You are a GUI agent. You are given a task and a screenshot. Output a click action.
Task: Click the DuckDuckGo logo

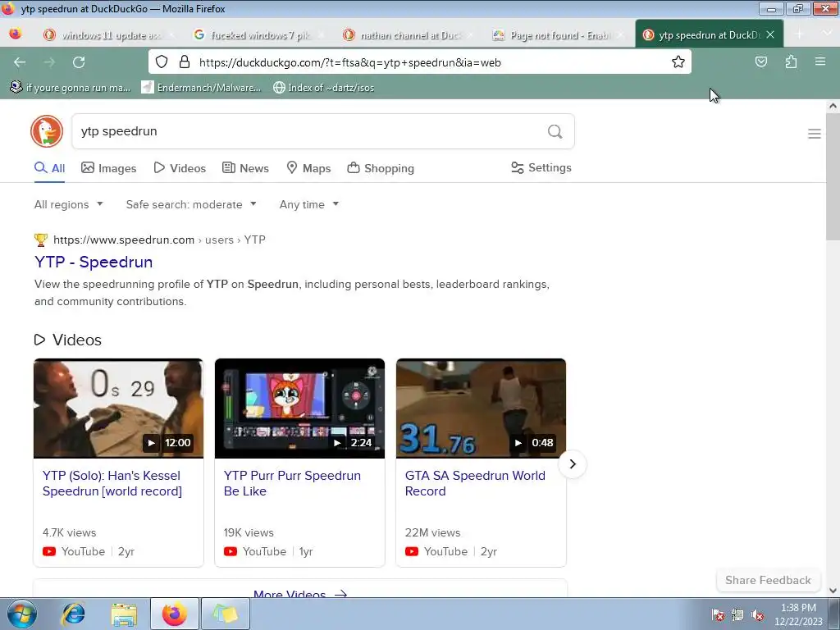tap(47, 131)
